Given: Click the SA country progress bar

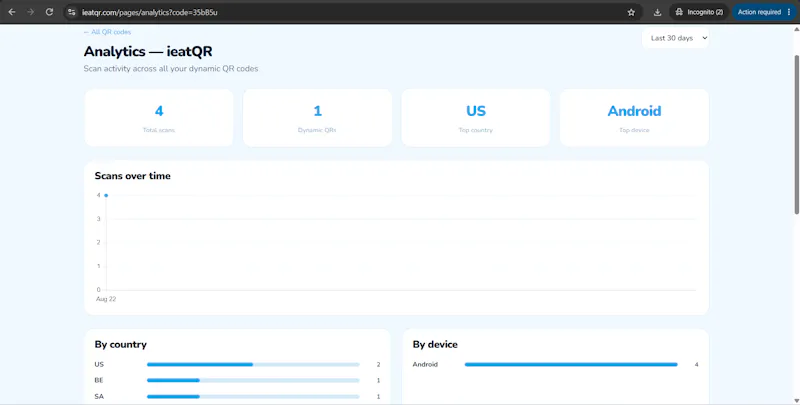Looking at the screenshot, I should [x=253, y=396].
